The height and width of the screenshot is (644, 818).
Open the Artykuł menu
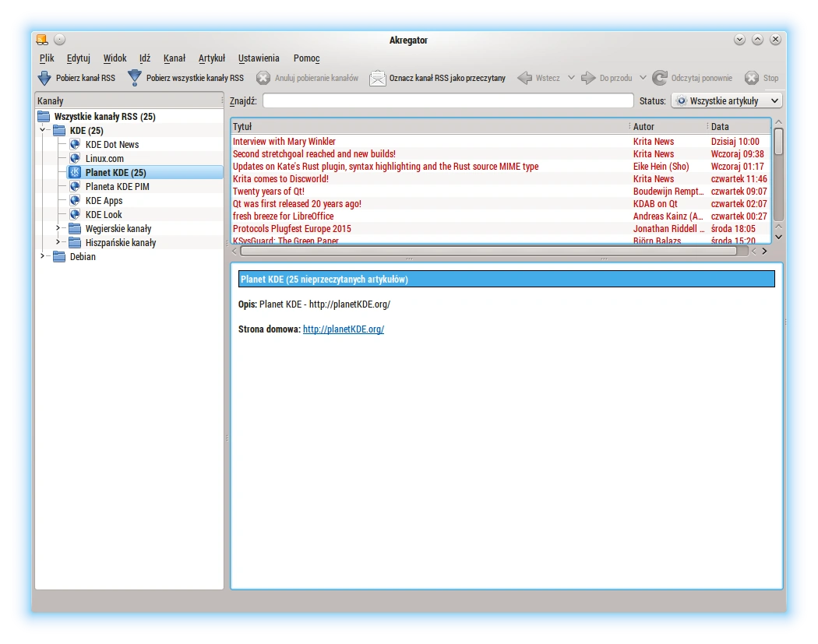[212, 58]
